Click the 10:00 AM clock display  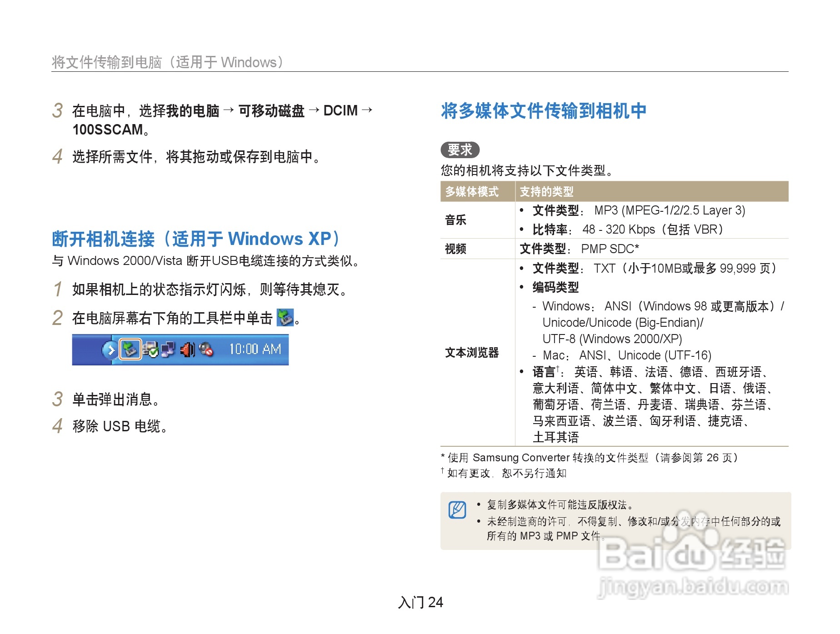256,349
